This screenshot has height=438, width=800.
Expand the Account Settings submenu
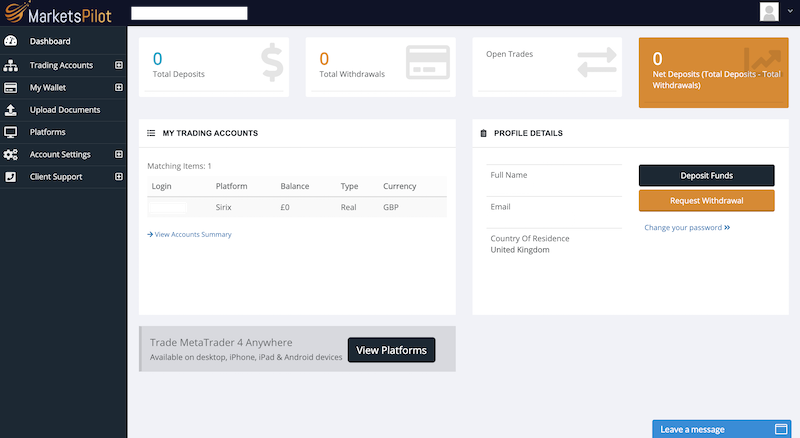pyautogui.click(x=118, y=155)
